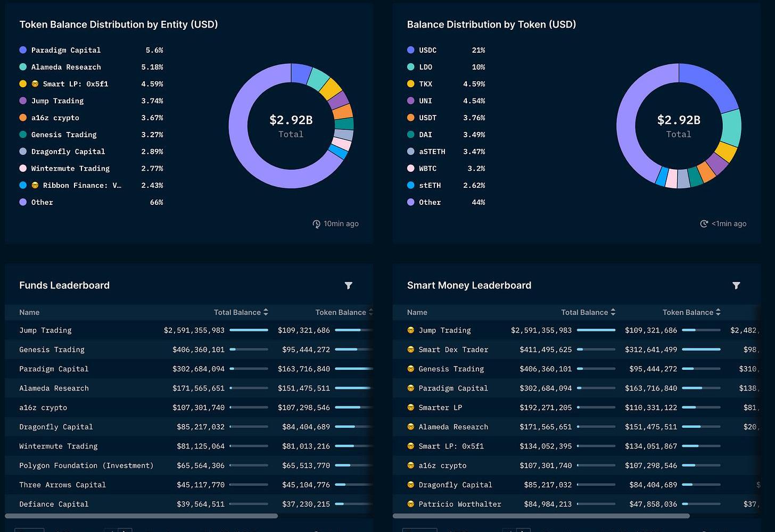Select Alameda Research legend color dot
Screen dimensions: 775x532
pyautogui.click(x=23, y=67)
